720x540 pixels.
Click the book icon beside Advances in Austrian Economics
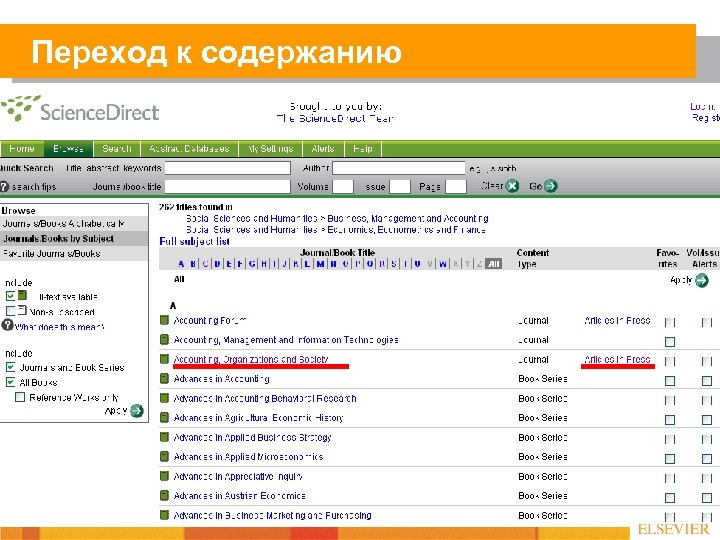click(x=164, y=495)
